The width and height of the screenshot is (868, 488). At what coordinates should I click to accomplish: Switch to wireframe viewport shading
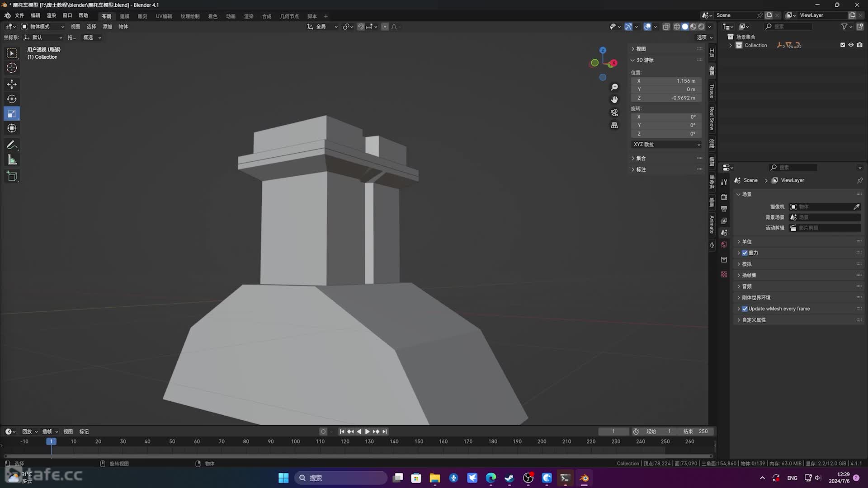677,27
